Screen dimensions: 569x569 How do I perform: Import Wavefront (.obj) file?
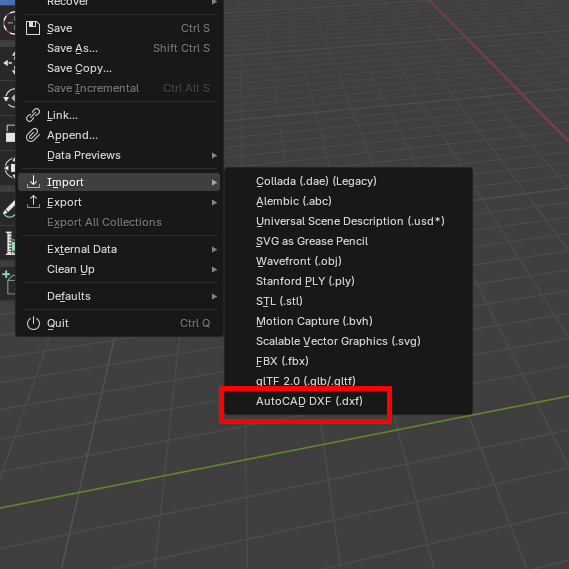coord(348,261)
